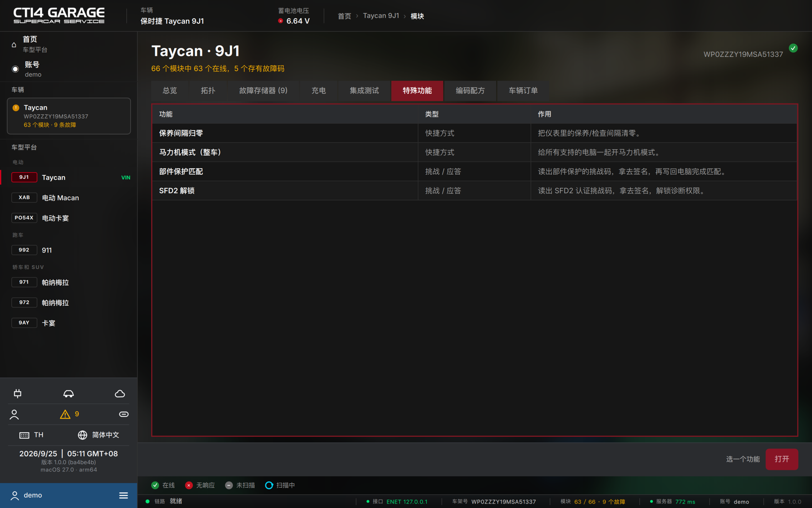Click 模块 in the breadcrumb

(417, 16)
